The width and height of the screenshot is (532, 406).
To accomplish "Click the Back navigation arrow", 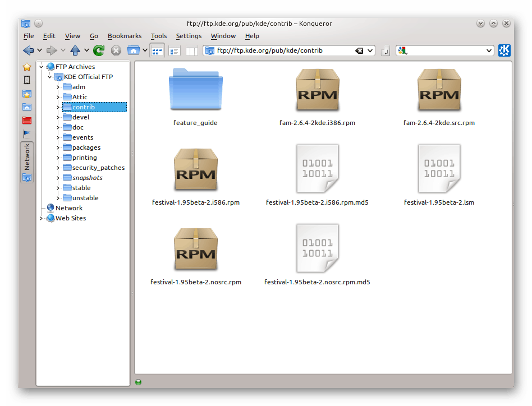I will (x=28, y=50).
